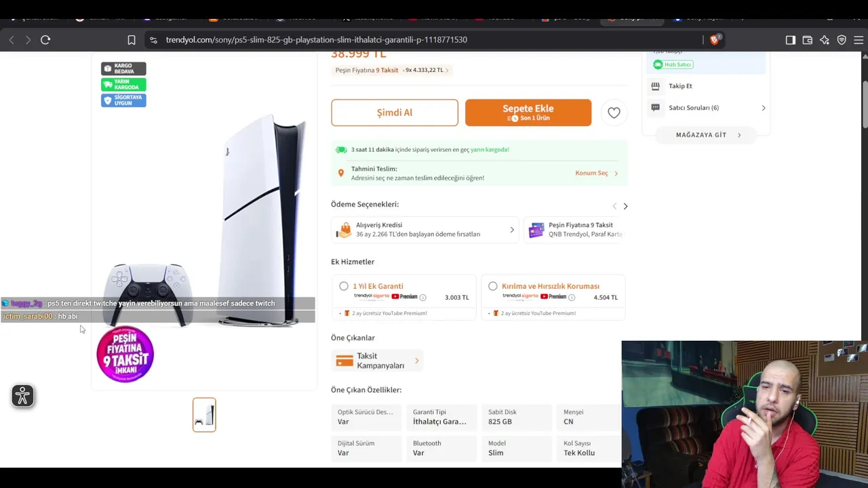Click the Ödeme Seçenekleri heading
The image size is (868, 488).
(365, 204)
